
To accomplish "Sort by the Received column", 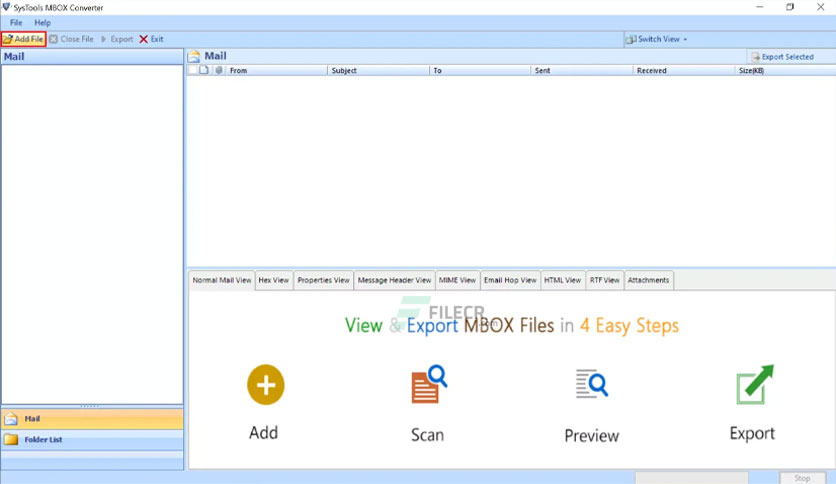I will click(x=684, y=70).
